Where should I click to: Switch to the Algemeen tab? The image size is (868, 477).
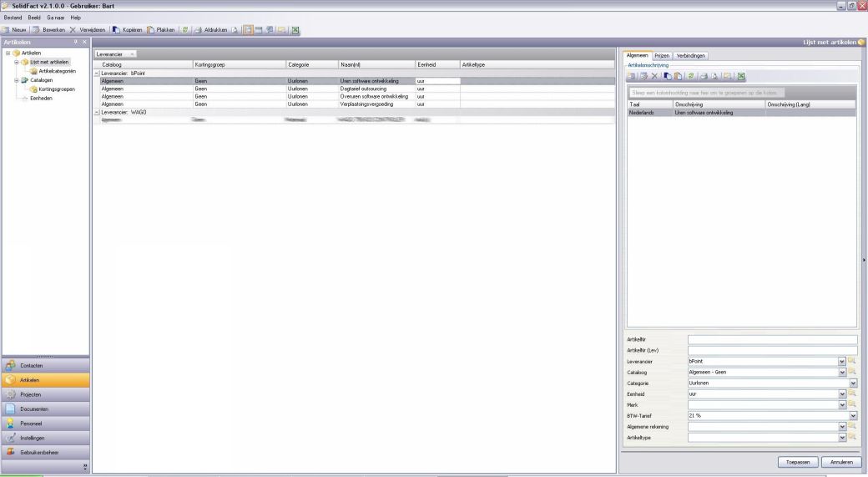coord(637,55)
